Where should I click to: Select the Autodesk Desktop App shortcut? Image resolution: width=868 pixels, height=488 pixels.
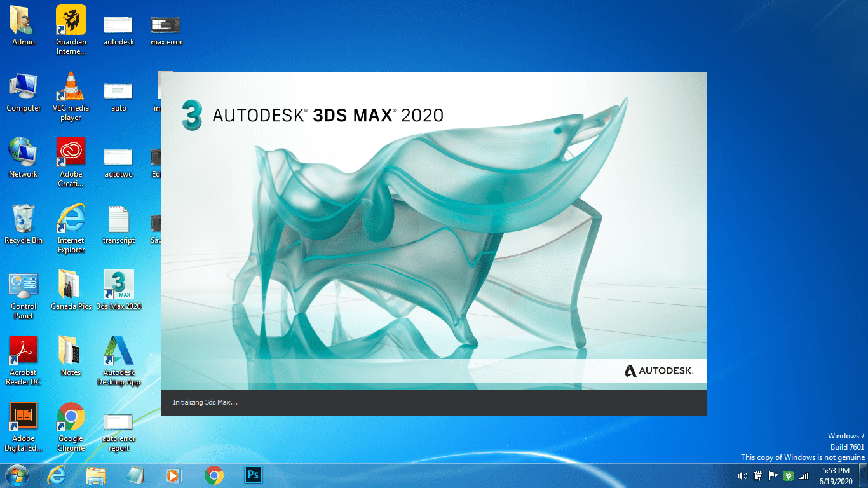point(119,360)
